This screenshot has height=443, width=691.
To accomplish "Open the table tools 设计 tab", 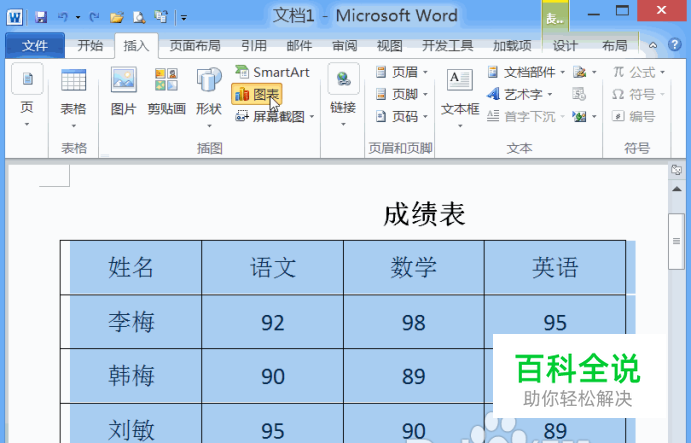I will tap(565, 45).
